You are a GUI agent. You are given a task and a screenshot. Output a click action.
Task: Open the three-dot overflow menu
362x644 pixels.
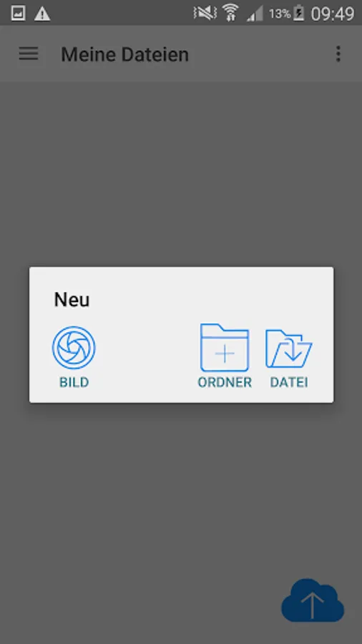tap(338, 54)
